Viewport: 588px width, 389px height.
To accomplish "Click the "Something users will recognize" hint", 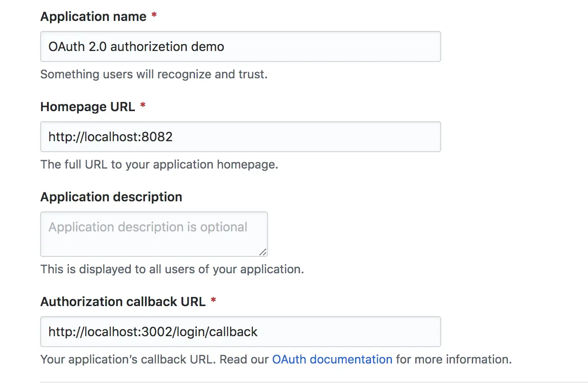I will (x=154, y=74).
